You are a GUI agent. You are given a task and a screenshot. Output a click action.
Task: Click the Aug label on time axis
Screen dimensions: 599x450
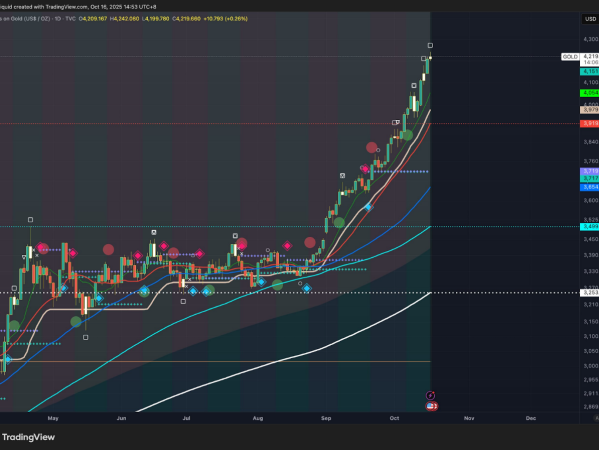pos(258,418)
